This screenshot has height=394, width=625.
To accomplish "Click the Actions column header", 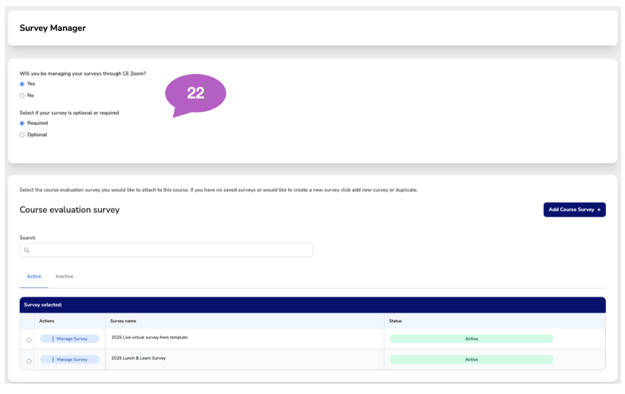I will point(47,321).
